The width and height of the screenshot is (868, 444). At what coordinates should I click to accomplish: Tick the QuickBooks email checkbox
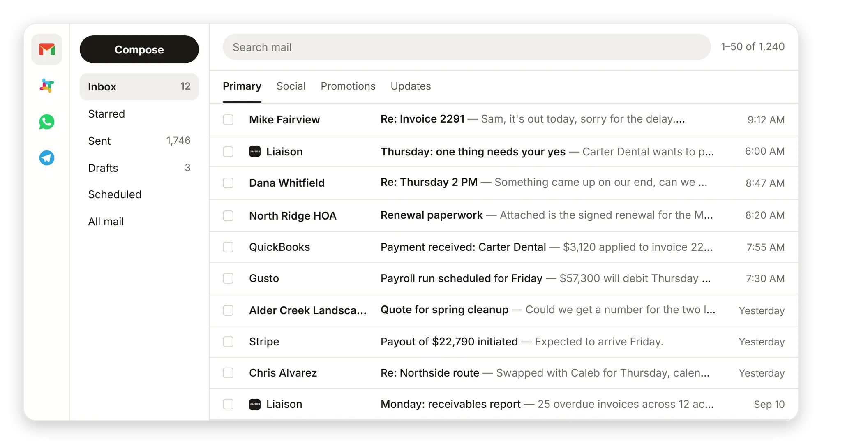pos(228,247)
